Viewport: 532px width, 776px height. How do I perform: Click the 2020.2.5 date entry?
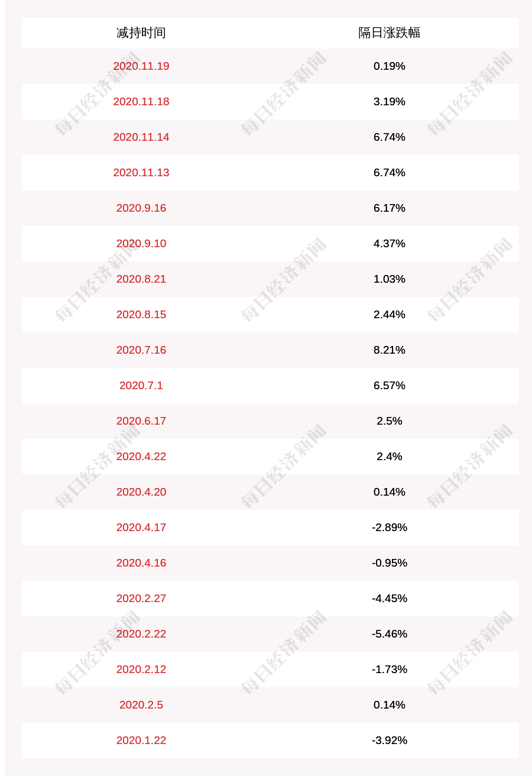click(141, 704)
